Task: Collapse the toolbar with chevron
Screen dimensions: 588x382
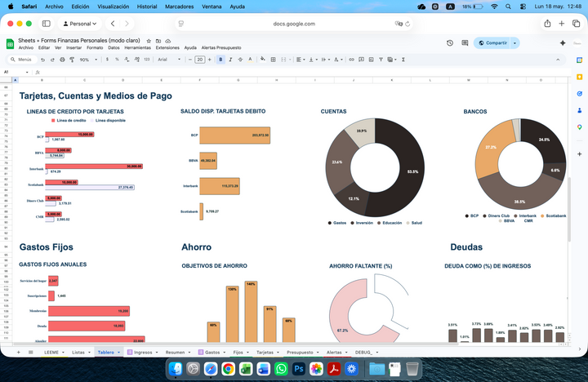Action: (558, 60)
